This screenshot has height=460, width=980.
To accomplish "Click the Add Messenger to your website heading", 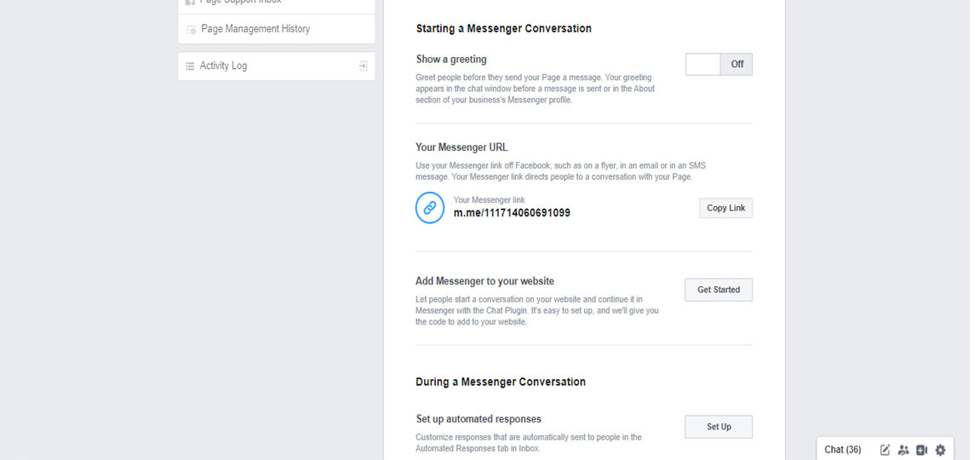I will (485, 281).
